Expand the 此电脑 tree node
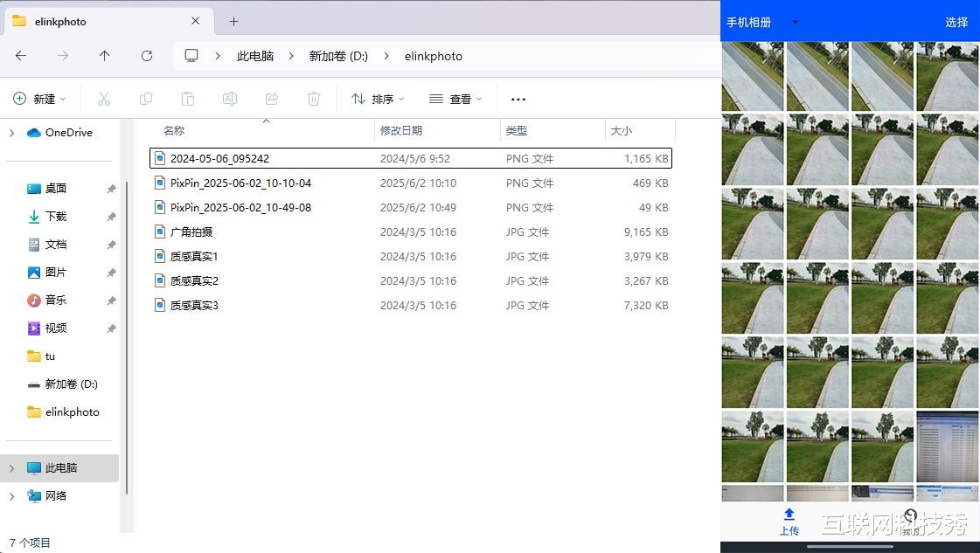 pos(12,468)
